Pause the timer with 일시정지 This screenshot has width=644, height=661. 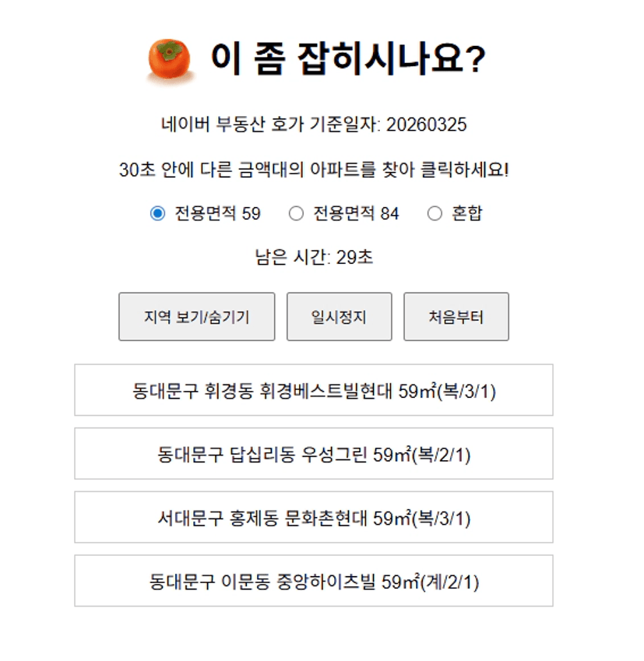click(339, 317)
